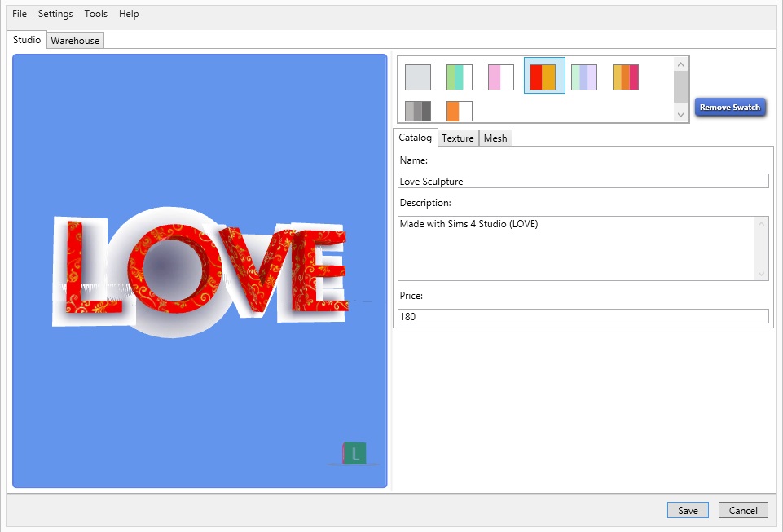The width and height of the screenshot is (783, 532).
Task: Save the package with the Save button
Action: click(688, 511)
